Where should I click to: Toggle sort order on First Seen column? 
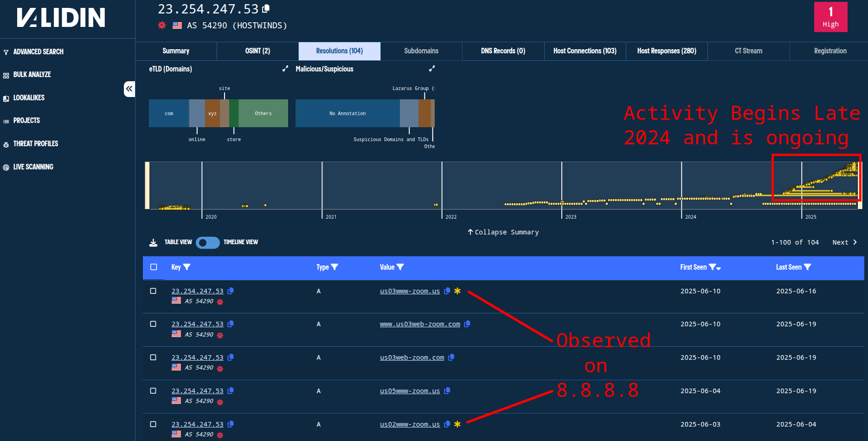(x=719, y=268)
